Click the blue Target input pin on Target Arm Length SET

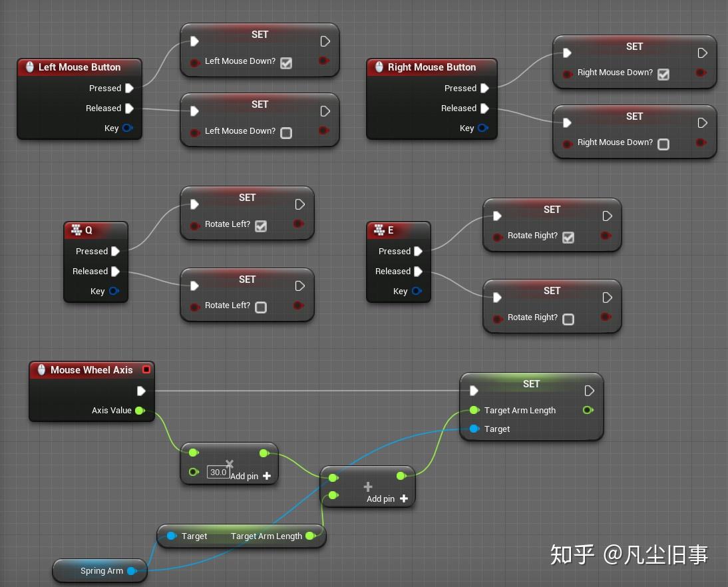click(473, 429)
